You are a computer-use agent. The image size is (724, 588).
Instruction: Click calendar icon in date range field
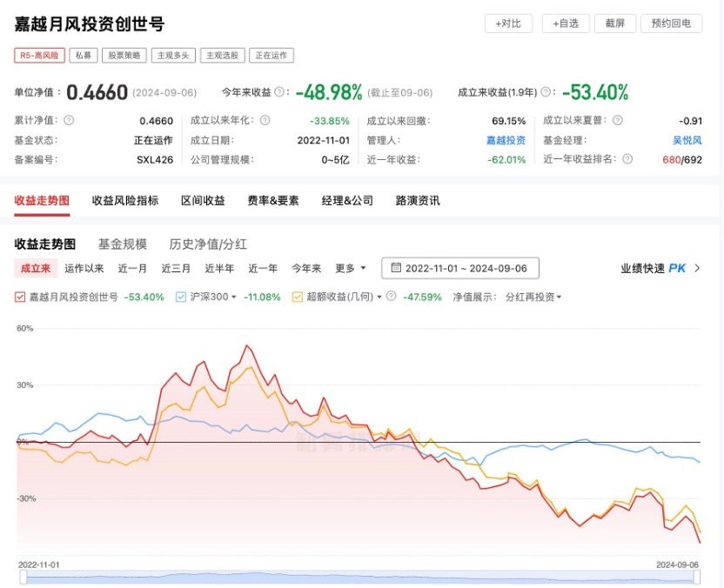397,268
